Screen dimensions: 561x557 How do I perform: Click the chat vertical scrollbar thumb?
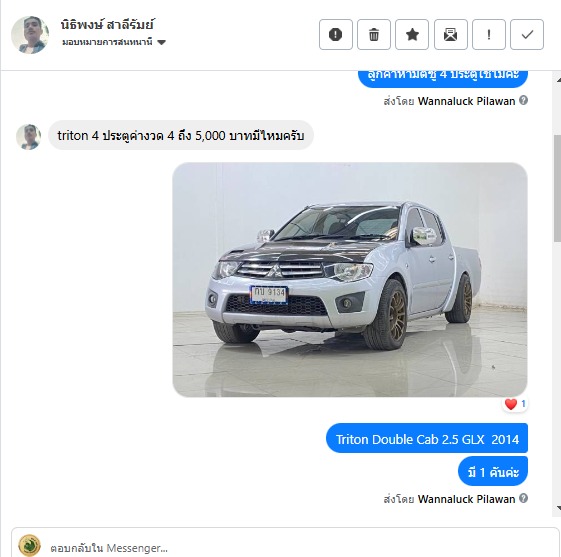pos(557,189)
